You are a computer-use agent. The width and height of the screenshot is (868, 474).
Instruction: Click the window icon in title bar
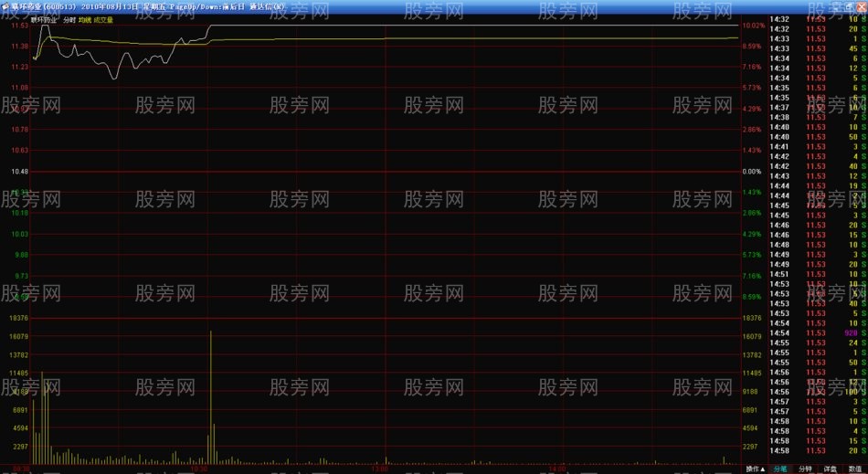5,6
